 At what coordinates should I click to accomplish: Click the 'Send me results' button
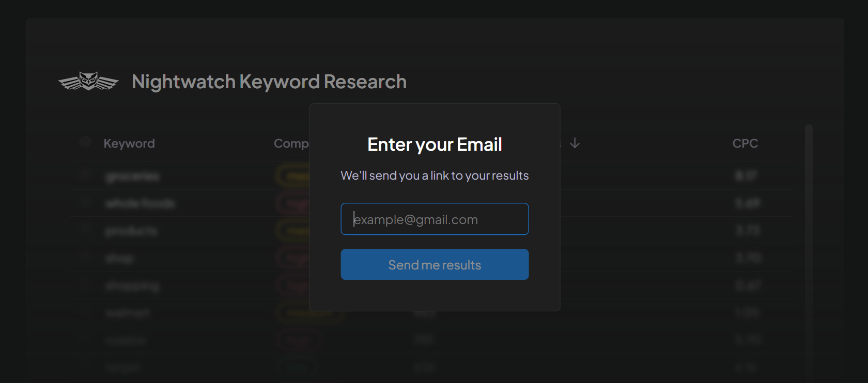[435, 264]
